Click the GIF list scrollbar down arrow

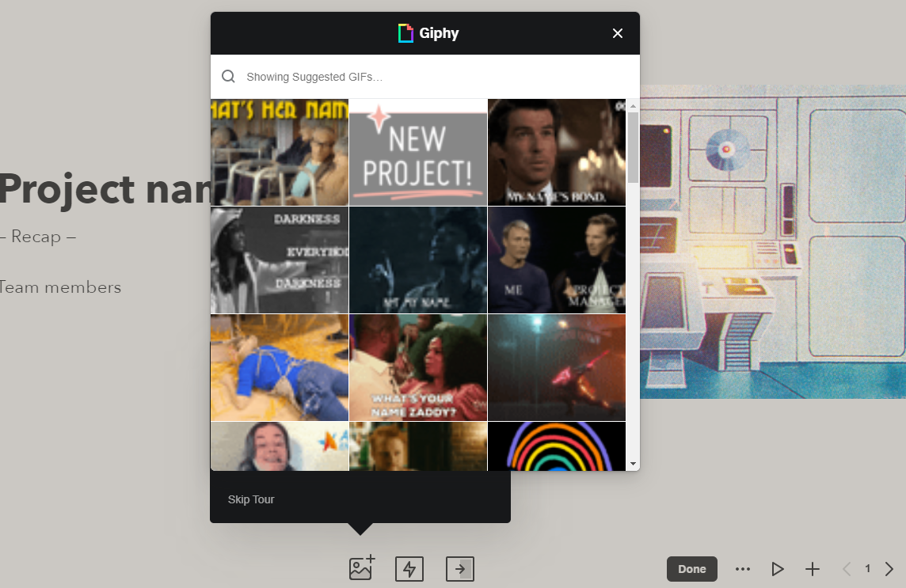click(x=634, y=464)
